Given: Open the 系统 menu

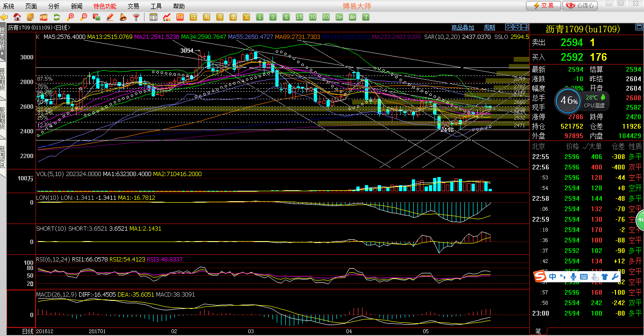Looking at the screenshot, I should coord(9,6).
